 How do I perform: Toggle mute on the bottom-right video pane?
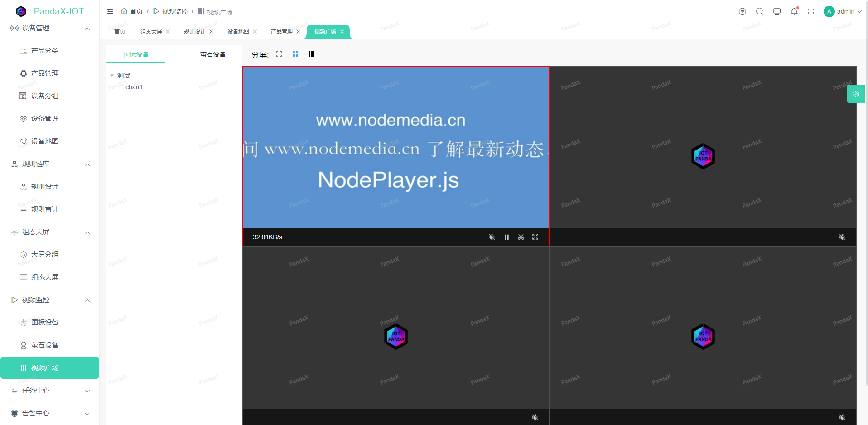[842, 417]
